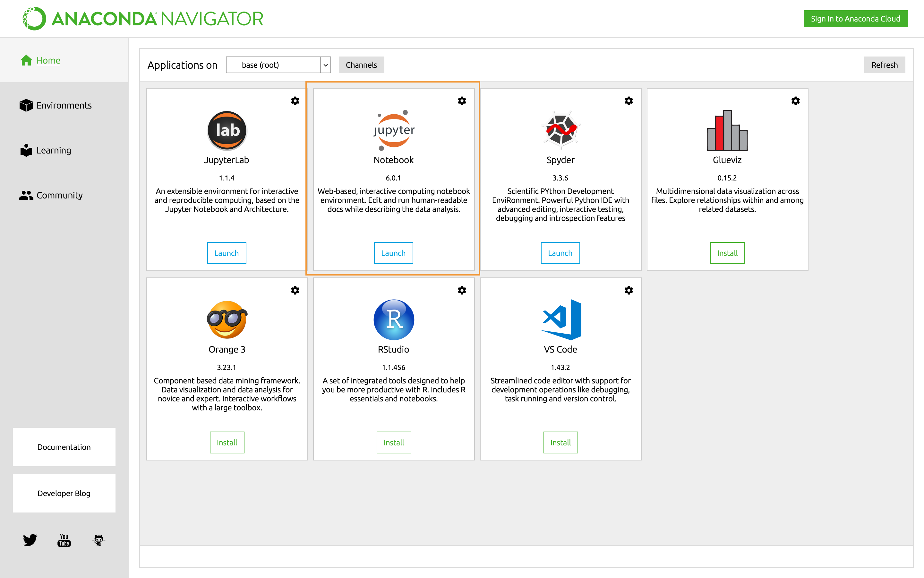Click the Anaconda Navigator logo

(x=142, y=18)
